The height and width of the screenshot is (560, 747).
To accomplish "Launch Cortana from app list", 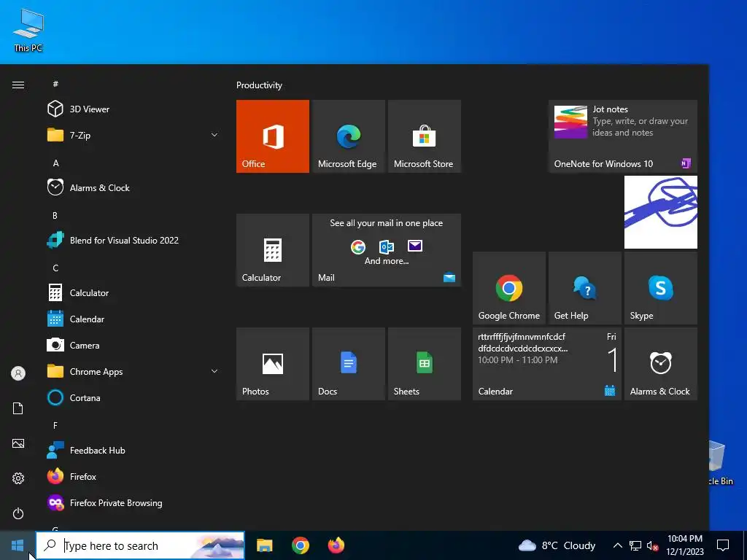I will click(133, 397).
